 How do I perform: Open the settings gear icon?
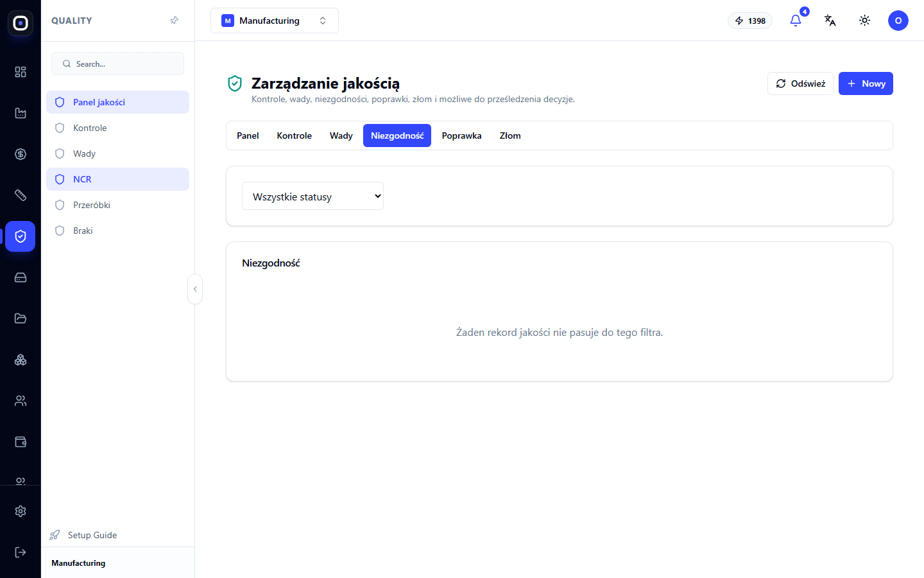(x=21, y=511)
